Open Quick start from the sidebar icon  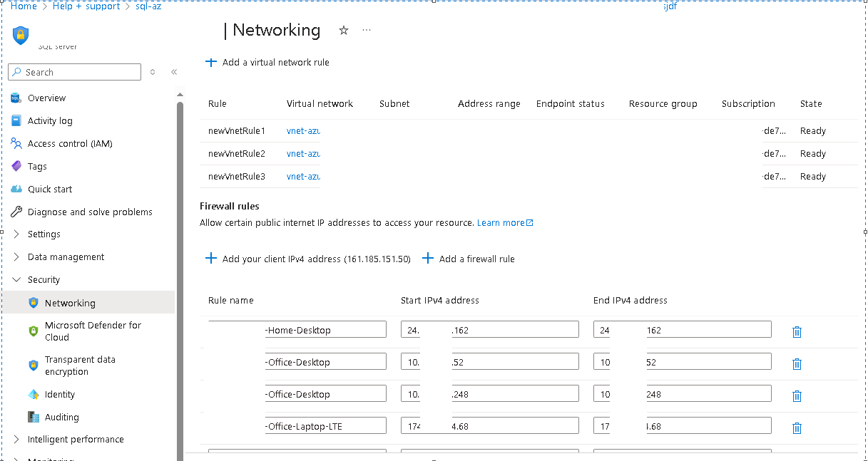(x=16, y=189)
